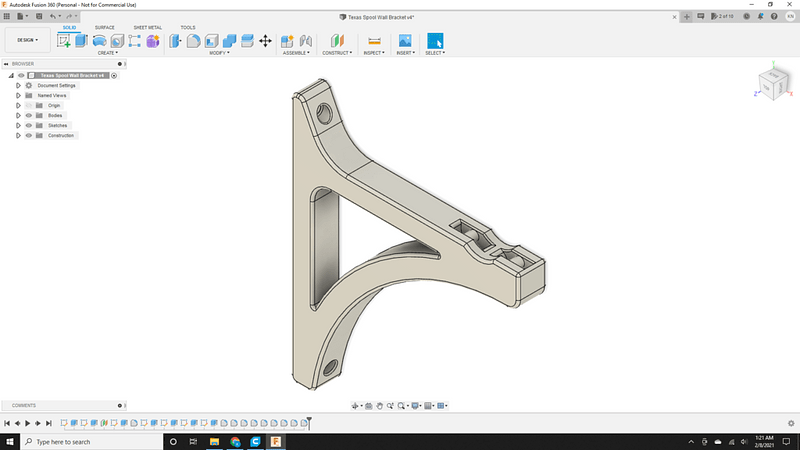Hide the Bodies folder
The width and height of the screenshot is (800, 450).
point(29,115)
